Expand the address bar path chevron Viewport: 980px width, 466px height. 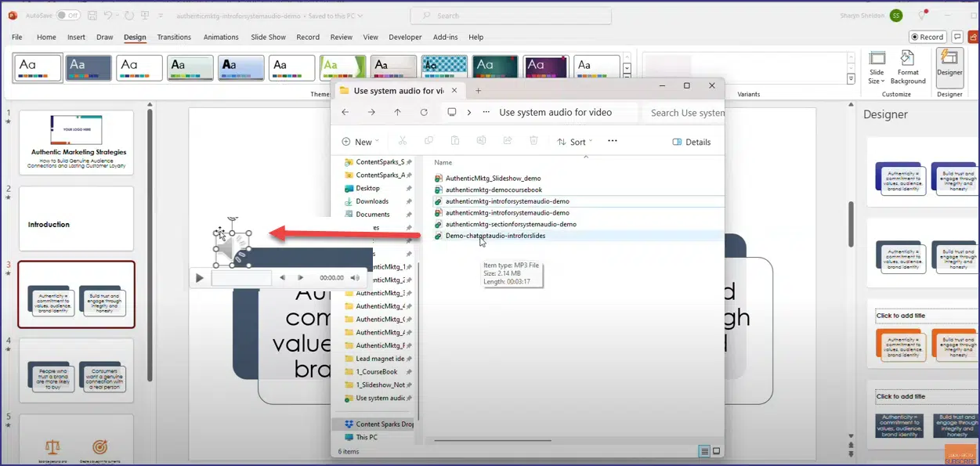tap(469, 112)
